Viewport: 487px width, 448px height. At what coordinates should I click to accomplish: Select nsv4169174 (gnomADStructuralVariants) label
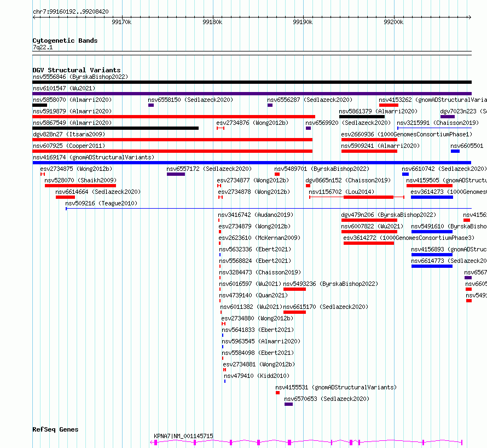[x=94, y=157]
